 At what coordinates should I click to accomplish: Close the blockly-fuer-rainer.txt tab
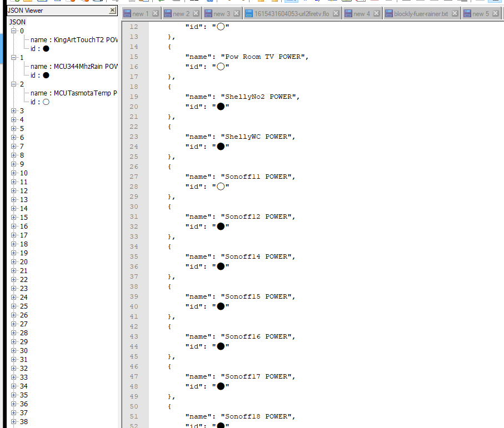pos(455,13)
